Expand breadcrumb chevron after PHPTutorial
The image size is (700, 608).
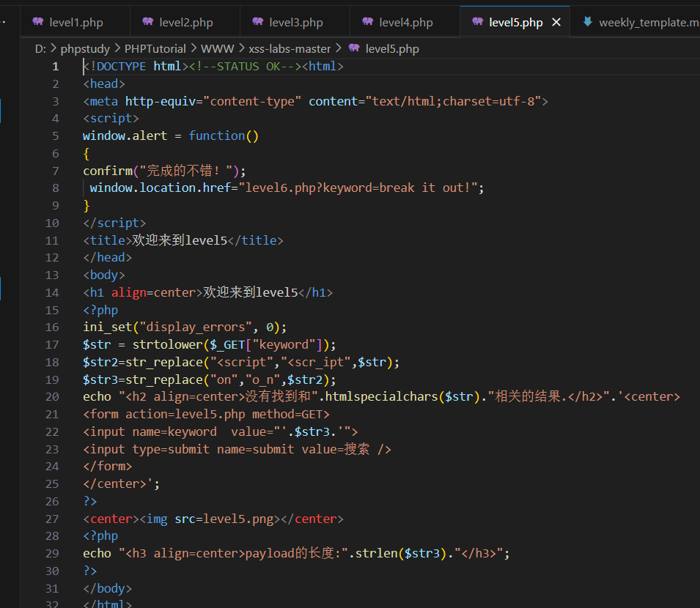[194, 48]
